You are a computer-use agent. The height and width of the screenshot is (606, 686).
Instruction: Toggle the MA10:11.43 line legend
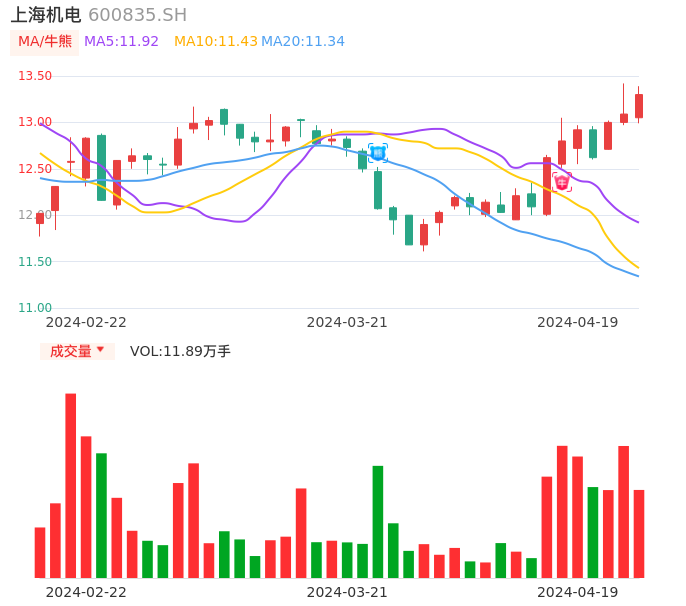click(215, 42)
